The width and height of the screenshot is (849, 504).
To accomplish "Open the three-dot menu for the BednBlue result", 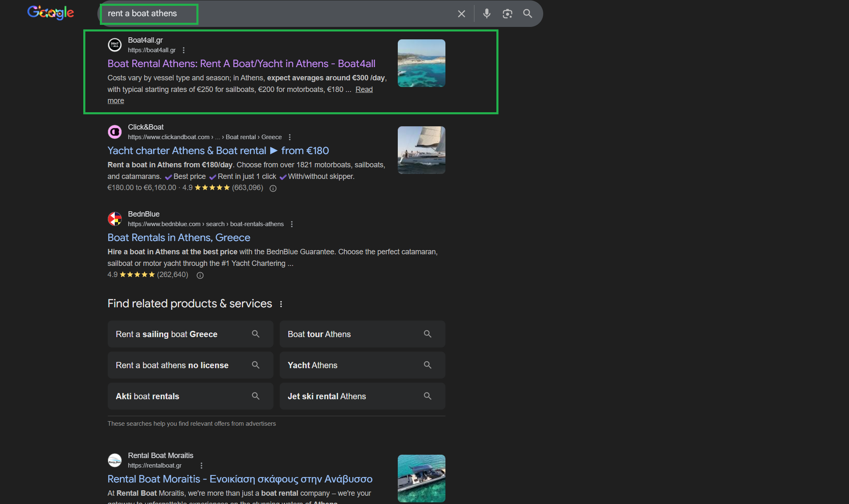I will tap(292, 224).
